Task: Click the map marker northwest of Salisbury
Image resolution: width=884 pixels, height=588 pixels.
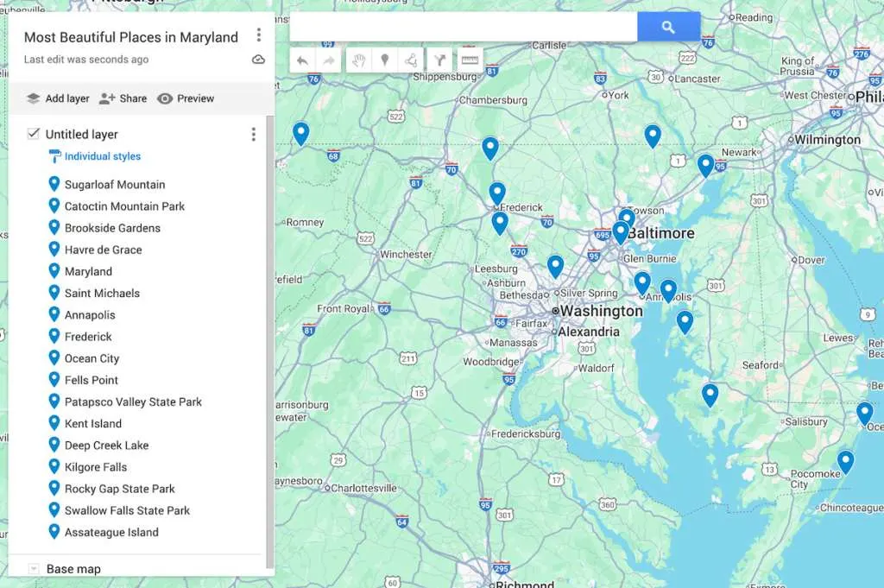Action: click(x=710, y=395)
